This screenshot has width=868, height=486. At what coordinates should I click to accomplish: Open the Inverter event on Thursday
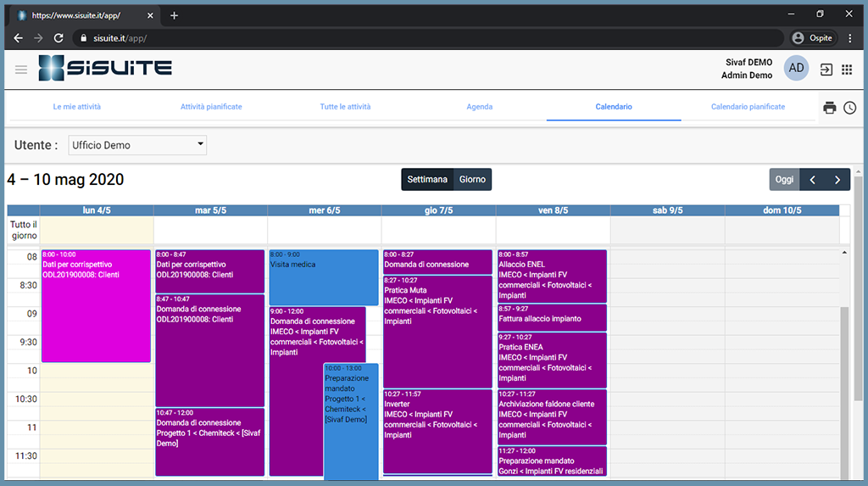[x=437, y=432]
